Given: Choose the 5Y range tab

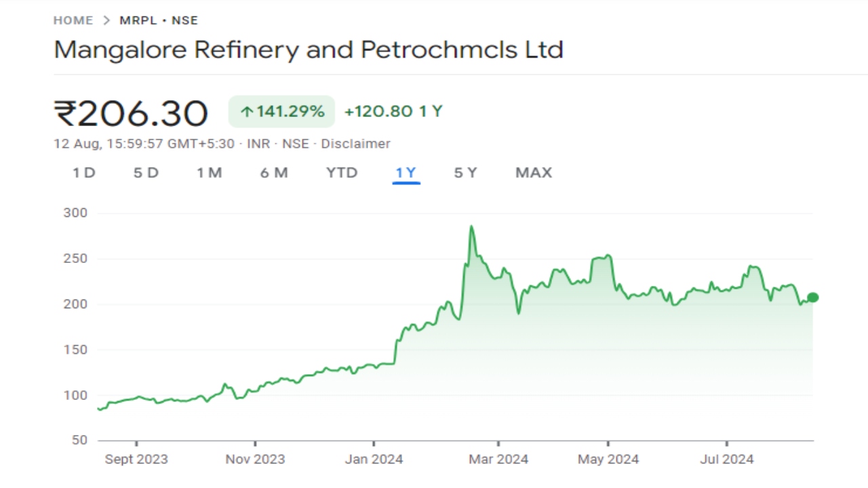Looking at the screenshot, I should 465,173.
